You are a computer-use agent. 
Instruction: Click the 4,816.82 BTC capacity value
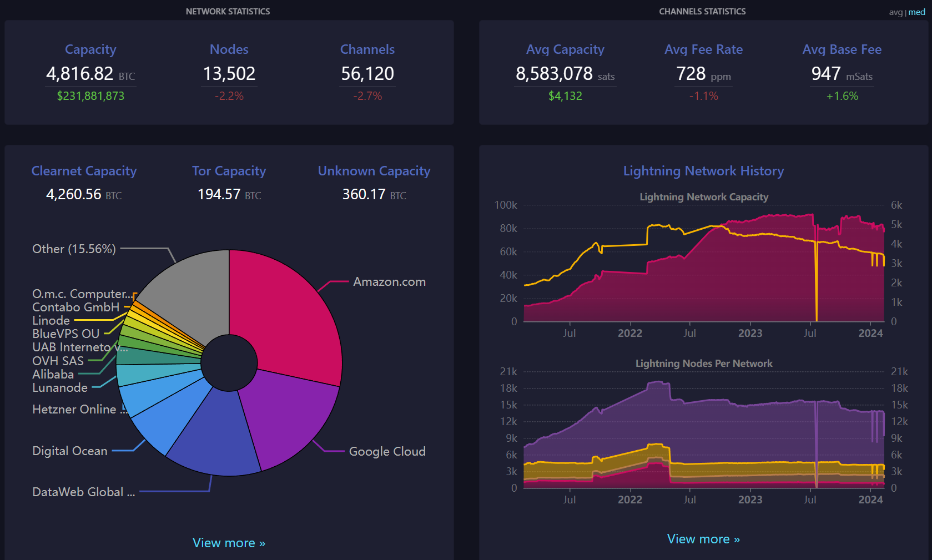[90, 74]
